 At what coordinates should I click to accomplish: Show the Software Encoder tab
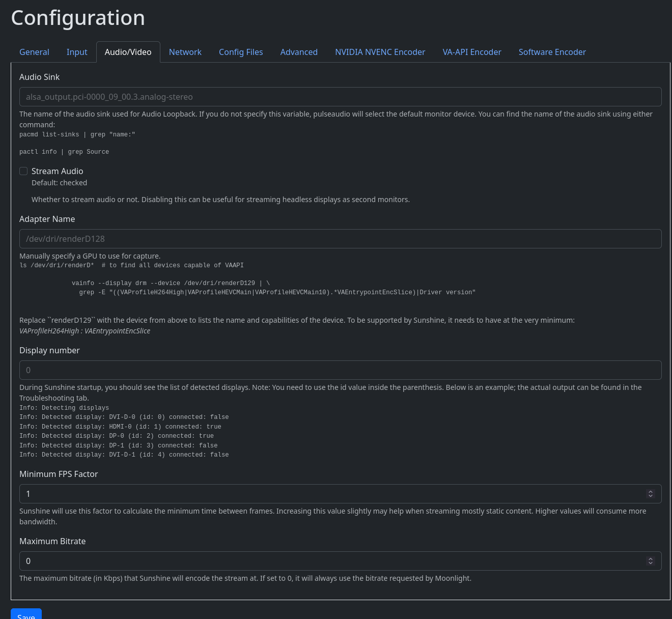[x=552, y=52]
